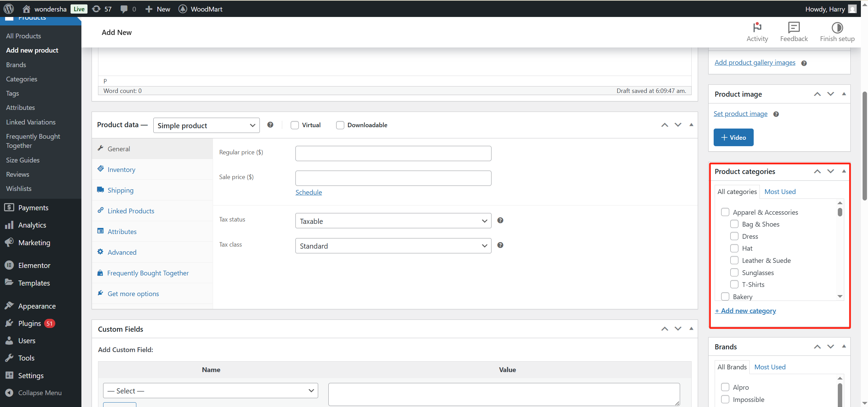Viewport: 868px width, 407px height.
Task: Click the Regular price input field
Action: coord(393,153)
